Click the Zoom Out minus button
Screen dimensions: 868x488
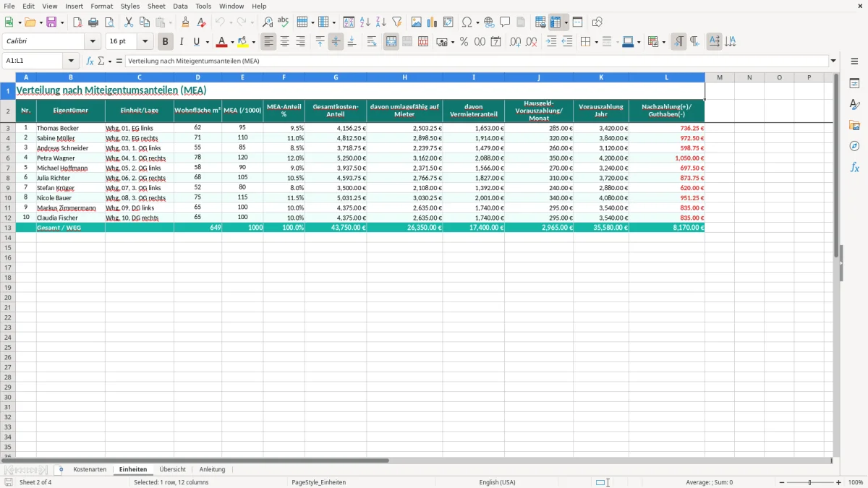coord(782,482)
